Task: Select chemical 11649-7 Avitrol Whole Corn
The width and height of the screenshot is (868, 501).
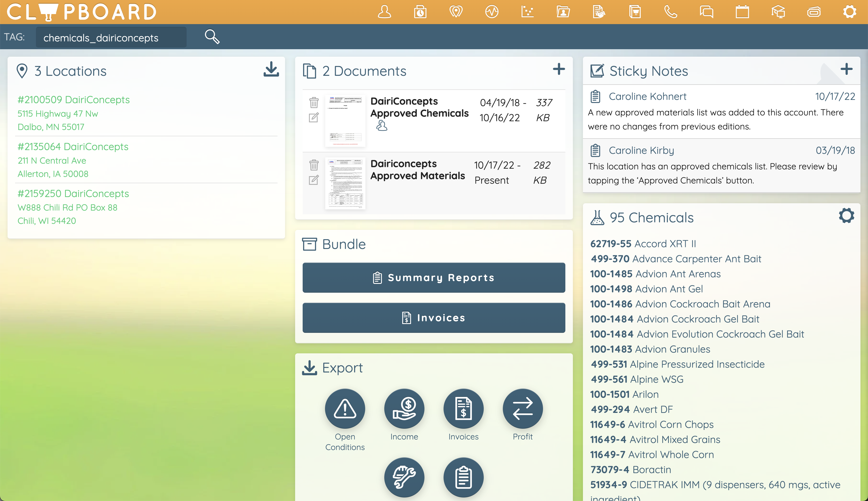Action: pos(652,455)
